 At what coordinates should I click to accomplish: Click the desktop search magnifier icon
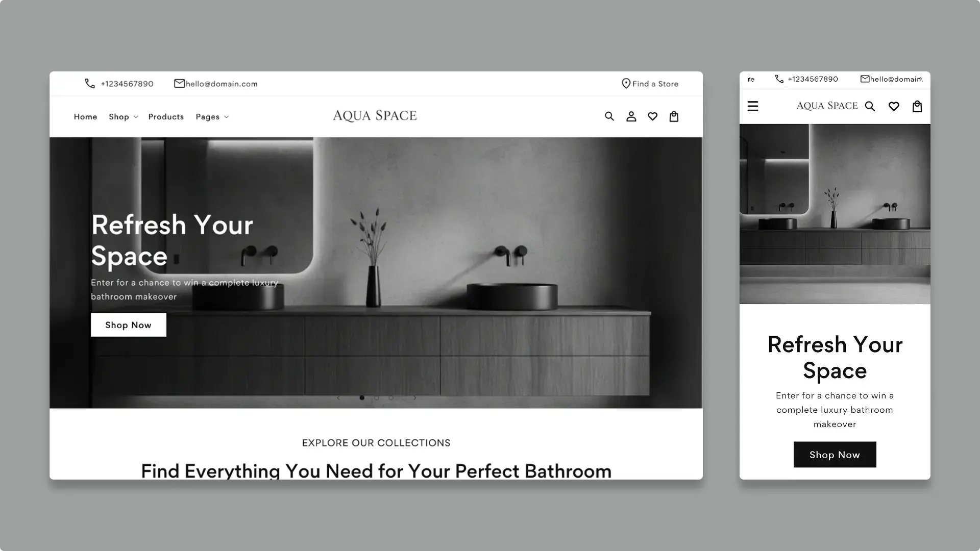tap(609, 116)
